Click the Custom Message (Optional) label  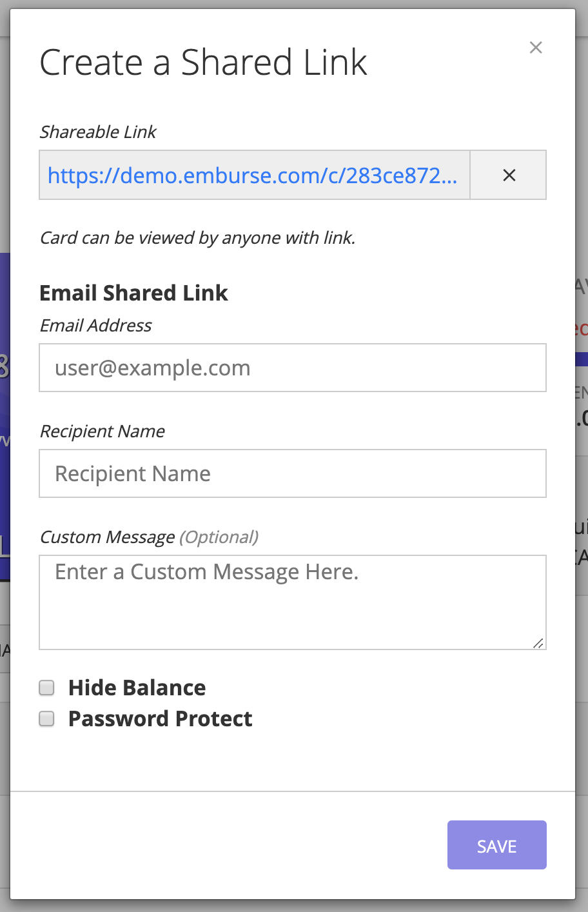point(149,537)
